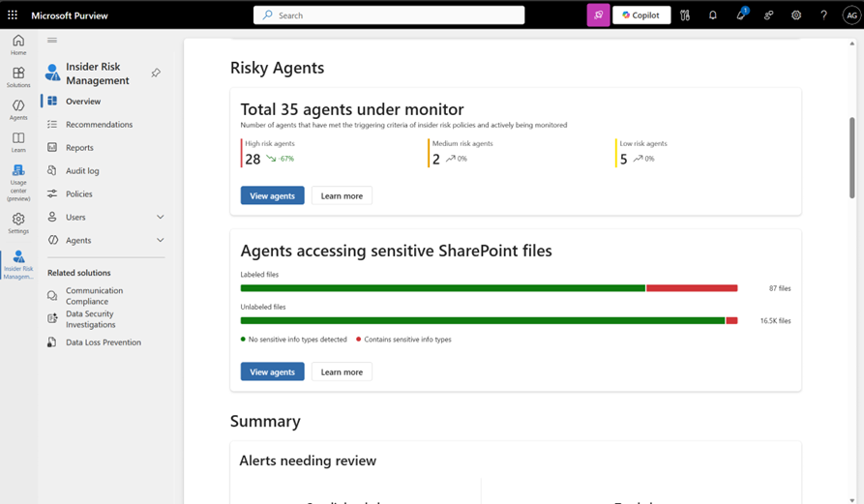Open Communication Compliance related solution
The height and width of the screenshot is (504, 864).
[94, 296]
